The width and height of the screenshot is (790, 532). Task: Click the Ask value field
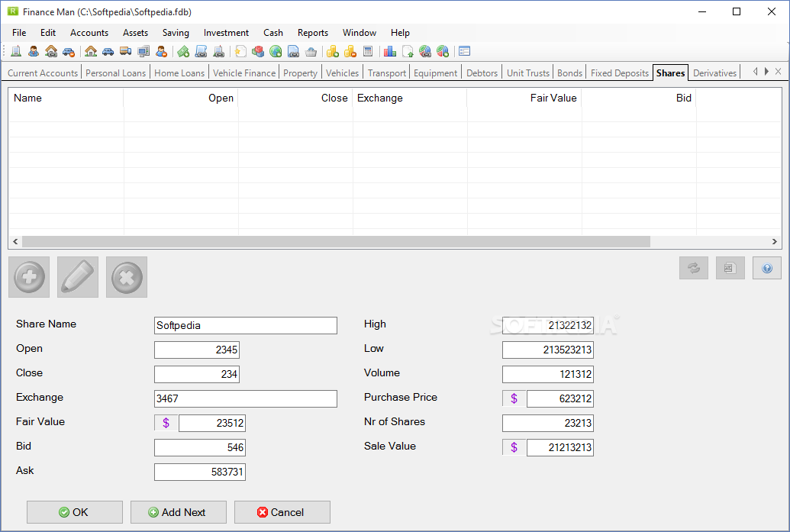tap(199, 472)
